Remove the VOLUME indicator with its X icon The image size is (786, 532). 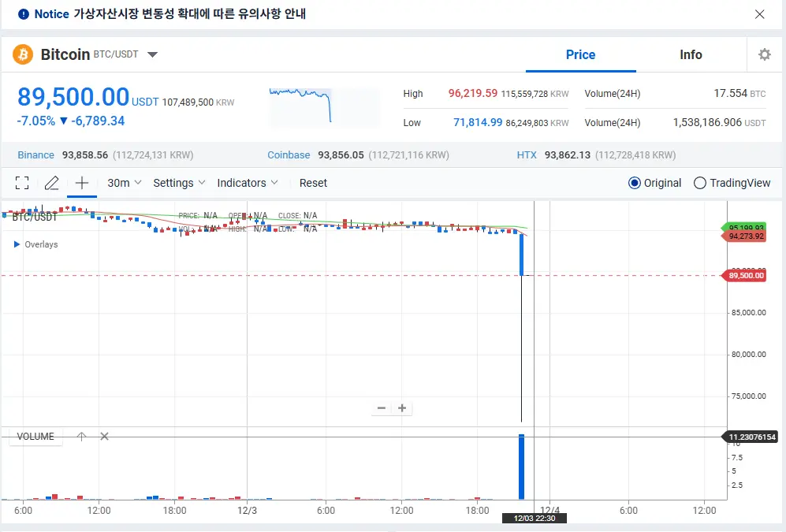pyautogui.click(x=104, y=436)
